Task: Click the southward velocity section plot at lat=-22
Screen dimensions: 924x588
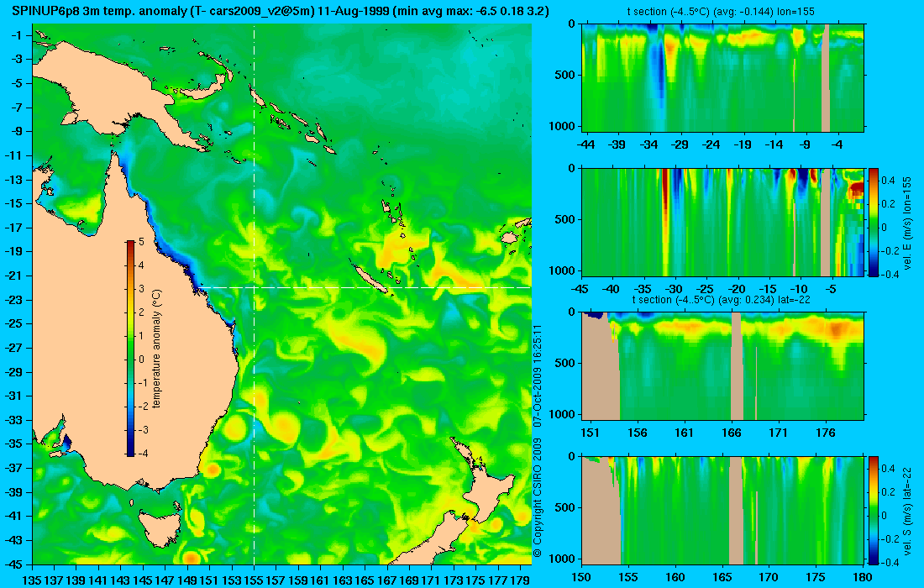Action: [x=722, y=510]
